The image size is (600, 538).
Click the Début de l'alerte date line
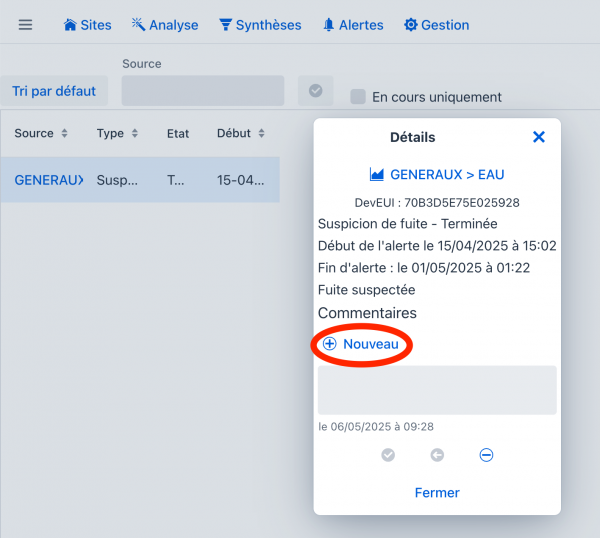437,246
